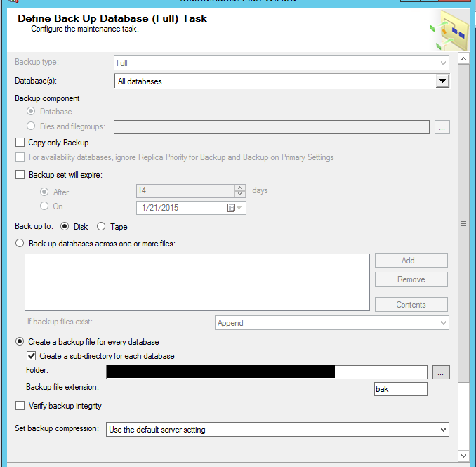
Task: Click in the Folder path field
Action: tap(267, 372)
